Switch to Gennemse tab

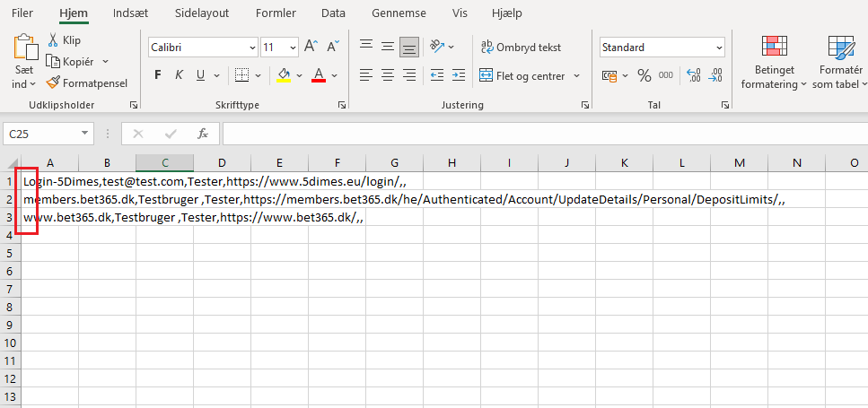tap(399, 13)
